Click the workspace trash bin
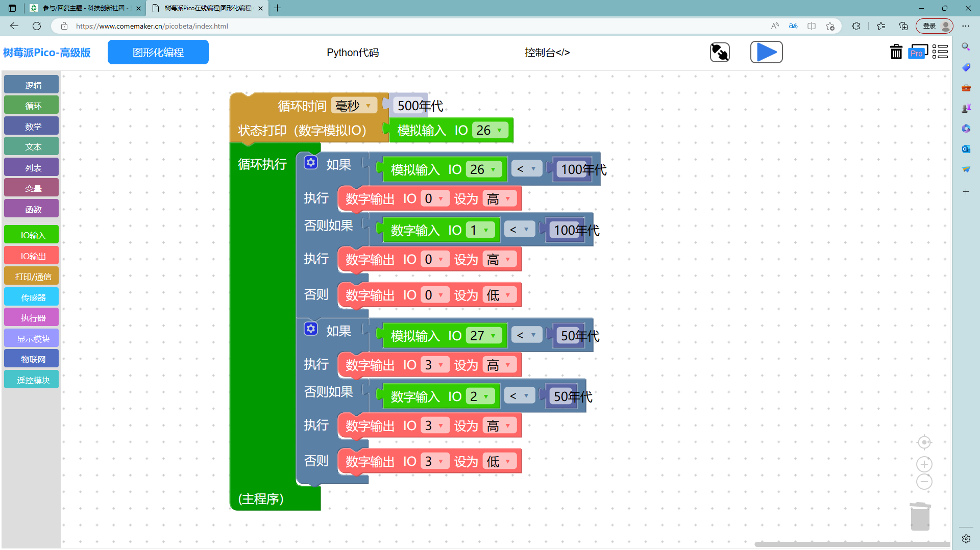Image resolution: width=980 pixels, height=550 pixels. tap(920, 516)
